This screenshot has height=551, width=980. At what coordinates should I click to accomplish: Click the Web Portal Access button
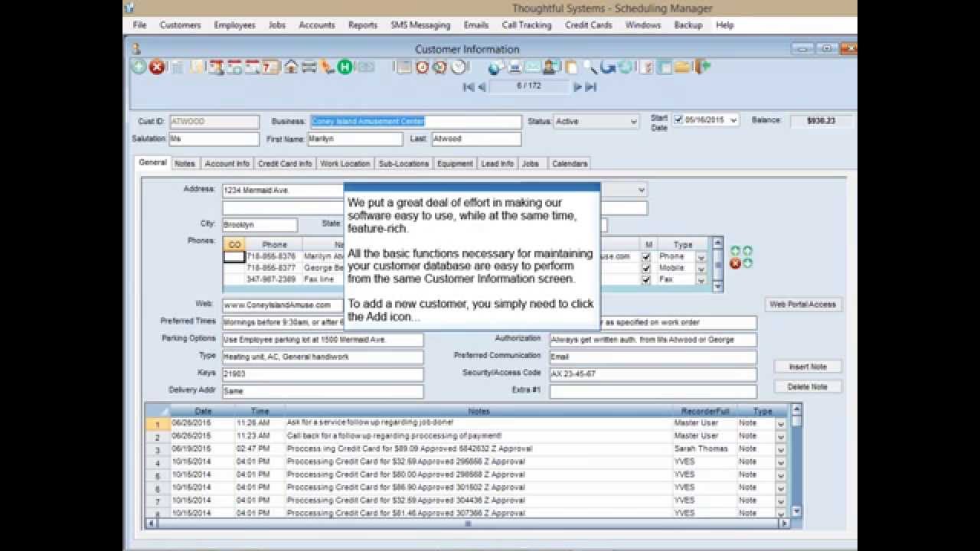pyautogui.click(x=802, y=305)
